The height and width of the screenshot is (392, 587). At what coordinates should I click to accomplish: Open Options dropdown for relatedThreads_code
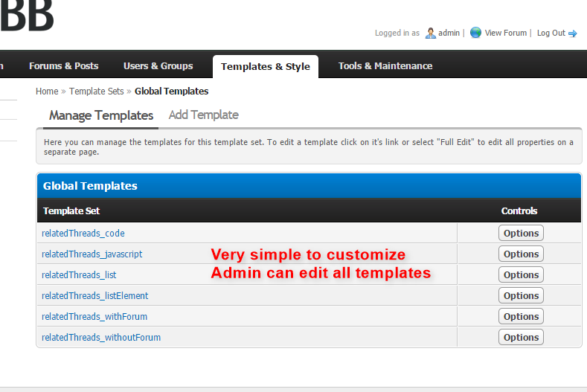pos(521,233)
